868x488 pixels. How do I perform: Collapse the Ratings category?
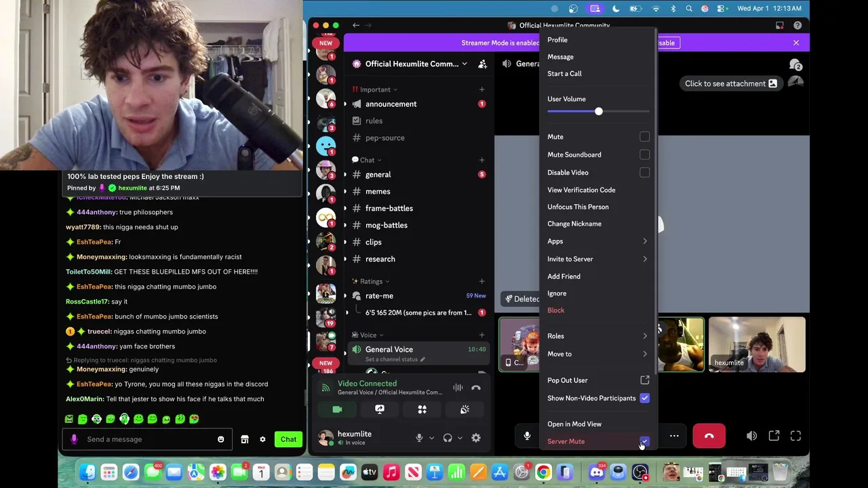pyautogui.click(x=371, y=281)
